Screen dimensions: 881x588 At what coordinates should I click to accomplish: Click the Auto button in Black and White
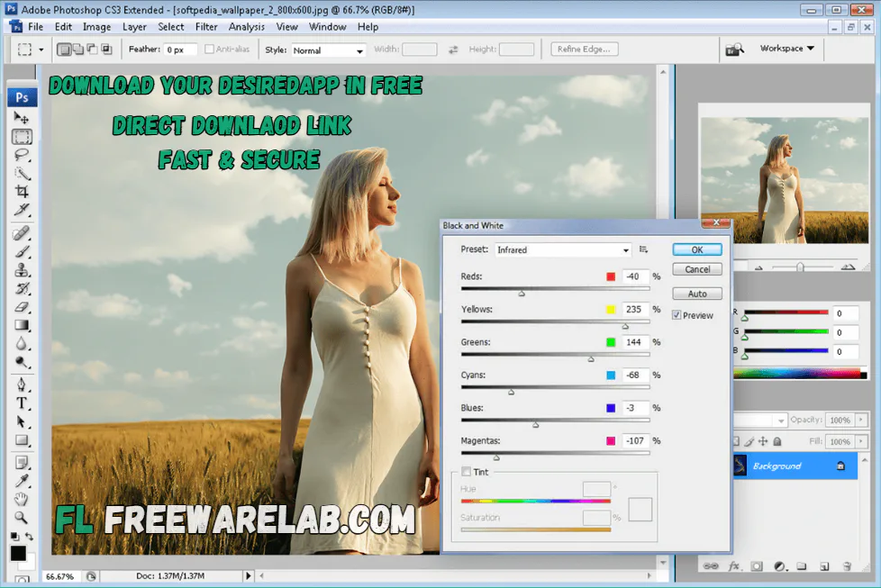tap(696, 293)
